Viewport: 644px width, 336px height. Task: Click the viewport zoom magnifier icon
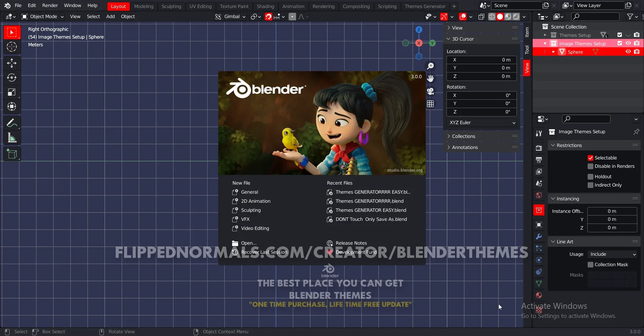[430, 66]
